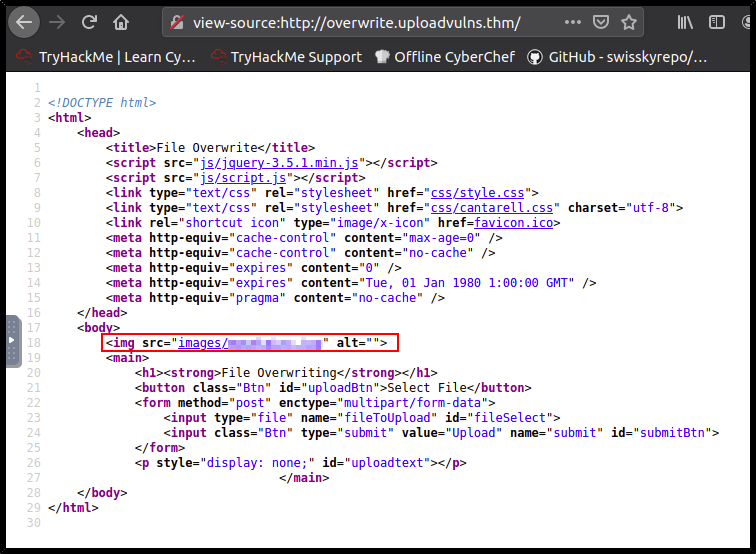Click the 'utf-8' charset value
The height and width of the screenshot is (554, 756).
pyautogui.click(x=650, y=208)
